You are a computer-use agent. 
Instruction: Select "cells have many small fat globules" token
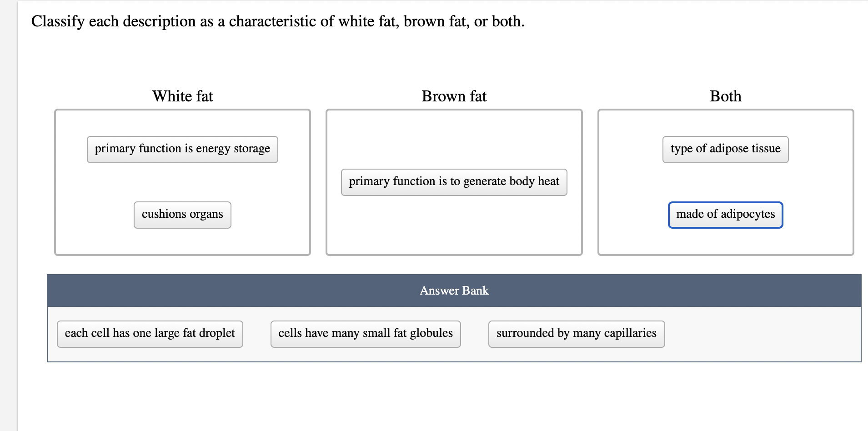coord(365,333)
